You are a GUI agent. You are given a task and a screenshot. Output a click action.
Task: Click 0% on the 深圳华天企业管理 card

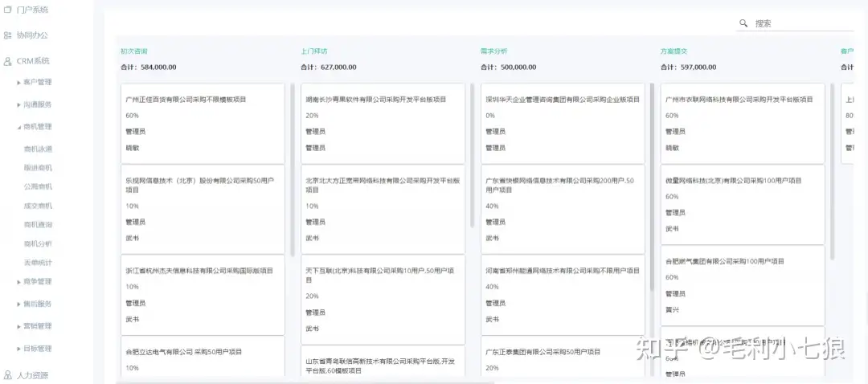pyautogui.click(x=490, y=116)
